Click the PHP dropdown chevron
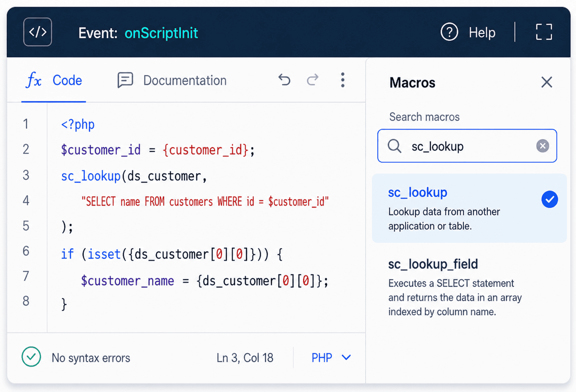 tap(346, 358)
